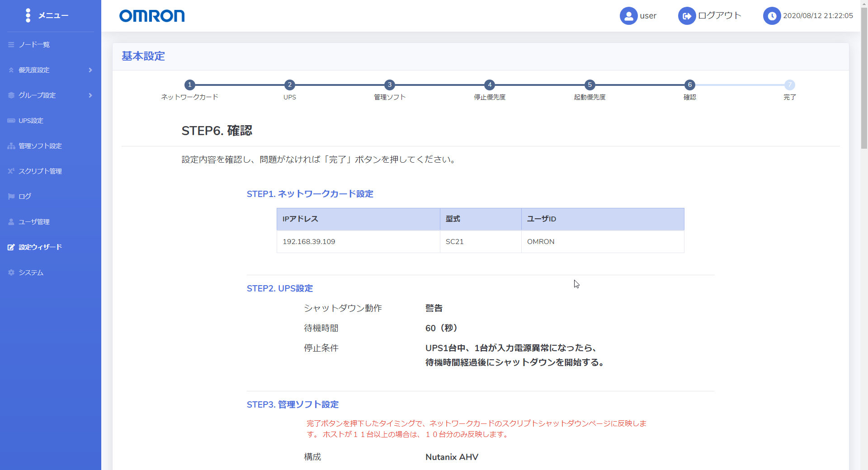Click the 優先度設定 double-chevron icon

tap(11, 70)
